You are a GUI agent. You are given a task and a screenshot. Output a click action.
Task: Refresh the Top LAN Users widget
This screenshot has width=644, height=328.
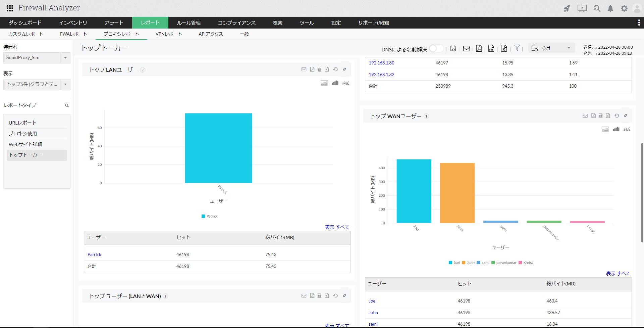pyautogui.click(x=335, y=69)
